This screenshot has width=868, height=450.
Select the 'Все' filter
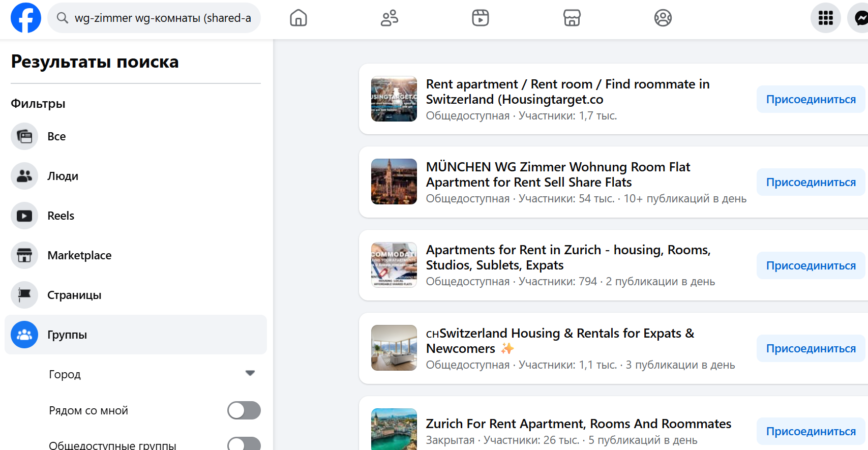click(x=56, y=136)
